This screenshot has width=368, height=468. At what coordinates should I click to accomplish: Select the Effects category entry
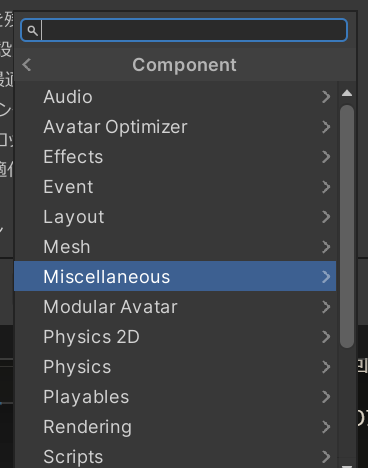tap(175, 157)
